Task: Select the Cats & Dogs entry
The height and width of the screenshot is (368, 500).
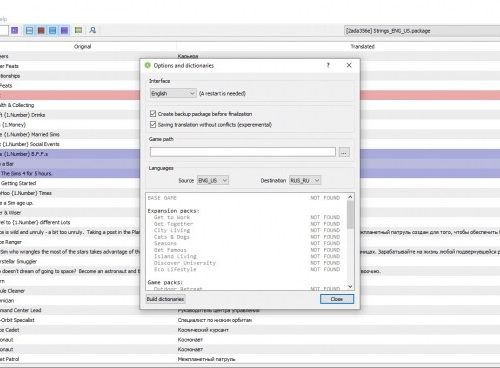Action: (x=172, y=237)
